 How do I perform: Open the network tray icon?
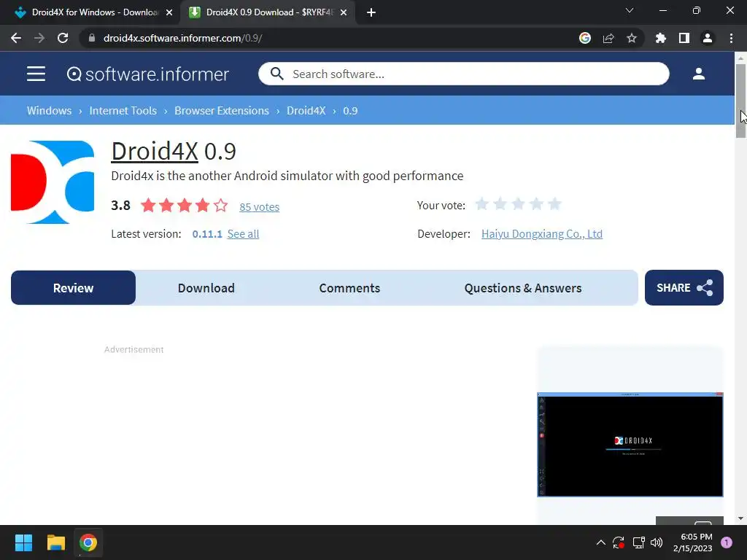click(638, 542)
